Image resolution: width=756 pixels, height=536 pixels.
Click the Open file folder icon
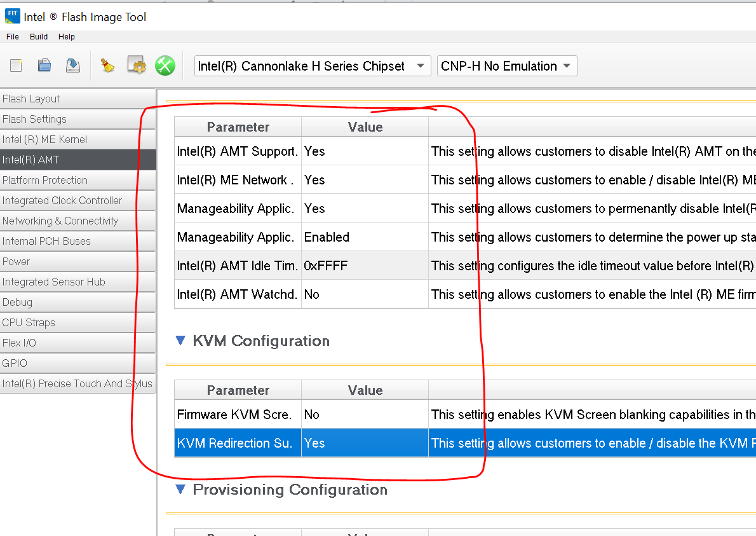tap(44, 65)
